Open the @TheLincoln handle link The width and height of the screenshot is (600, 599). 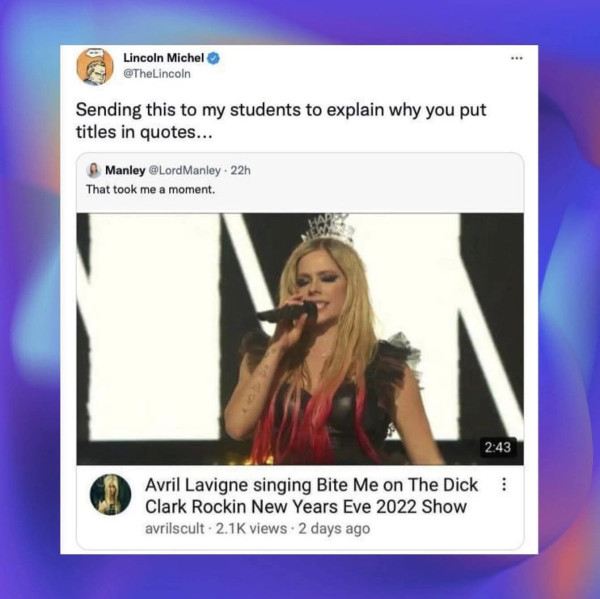(157, 74)
